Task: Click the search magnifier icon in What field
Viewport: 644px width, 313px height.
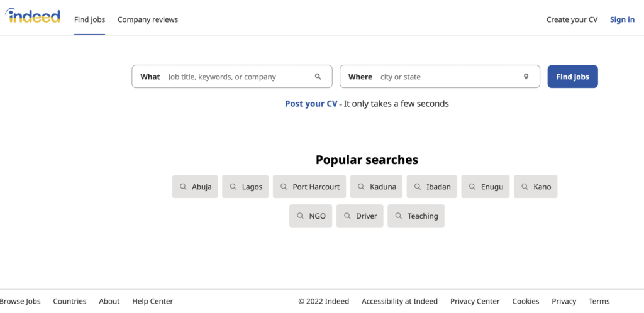Action: click(x=318, y=76)
